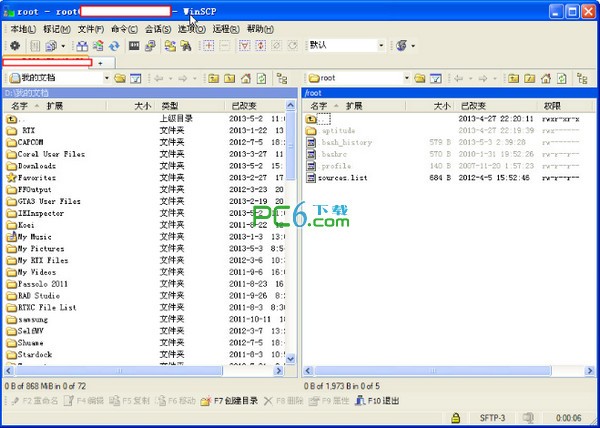This screenshot has width=600, height=428.
Task: Click the synchronize directories icon
Action: click(98, 46)
